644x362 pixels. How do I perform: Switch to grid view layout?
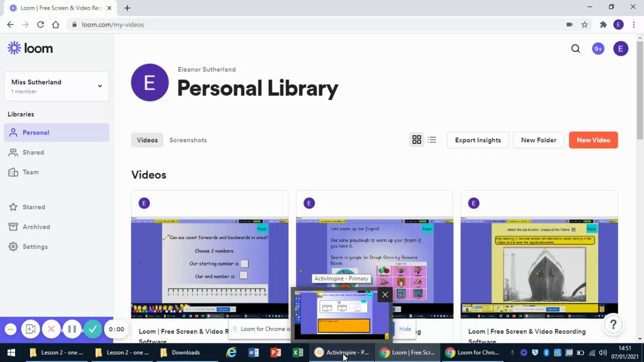(x=417, y=140)
